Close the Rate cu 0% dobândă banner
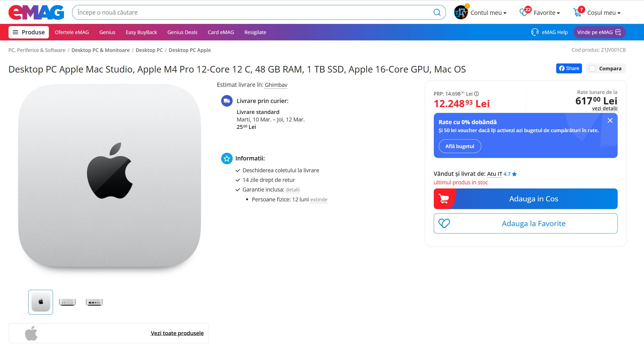Screen dimensions: 644x350 (x=610, y=120)
